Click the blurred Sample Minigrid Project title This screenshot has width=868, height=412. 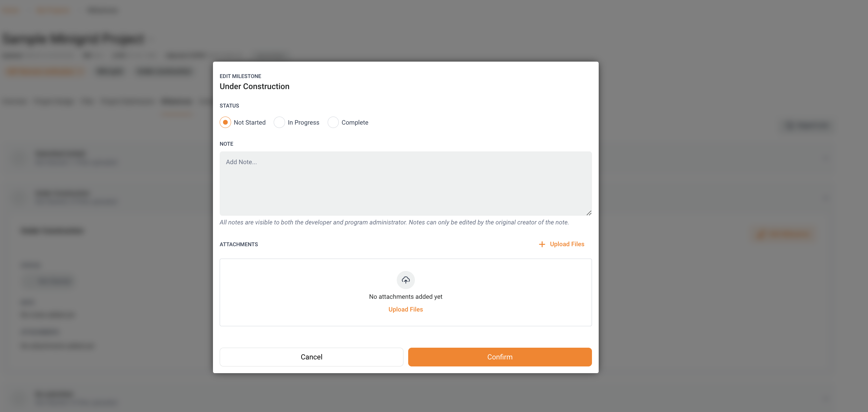(73, 39)
